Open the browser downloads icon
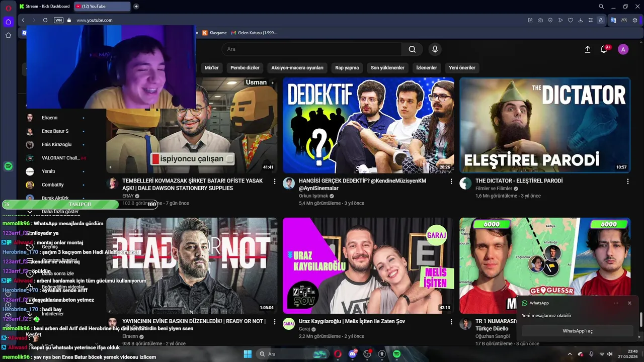This screenshot has width=644, height=362. point(581,20)
